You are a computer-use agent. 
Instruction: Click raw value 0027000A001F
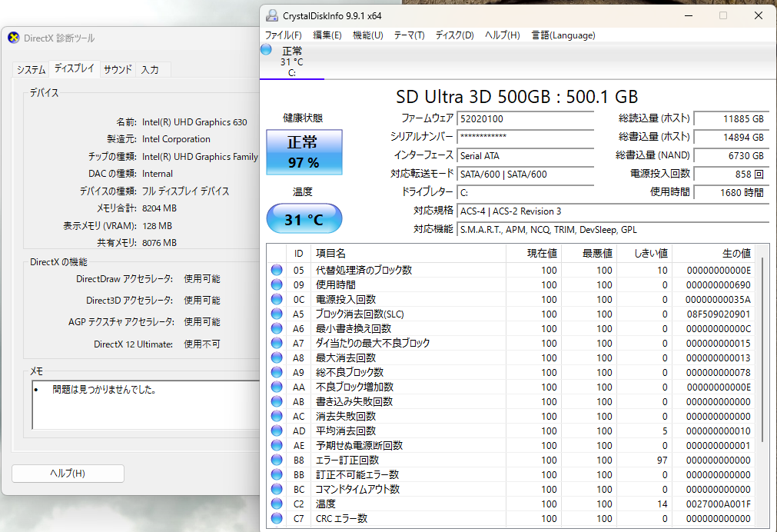718,504
